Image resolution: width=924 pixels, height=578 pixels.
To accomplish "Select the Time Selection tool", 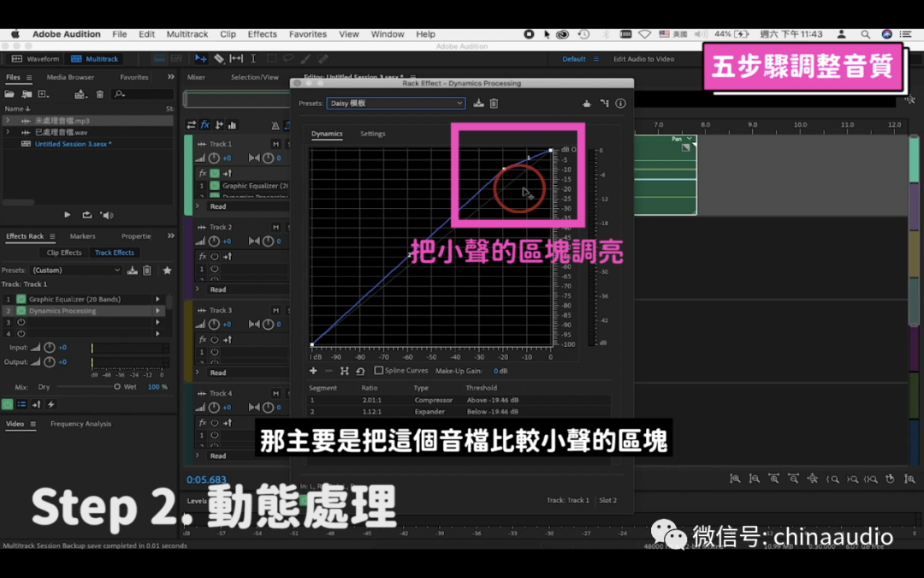I will (253, 58).
